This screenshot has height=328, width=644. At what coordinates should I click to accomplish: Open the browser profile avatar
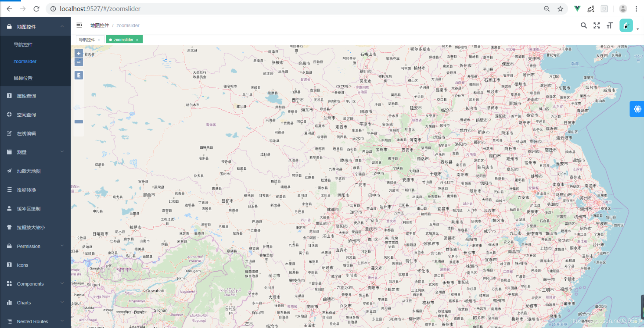tap(623, 9)
